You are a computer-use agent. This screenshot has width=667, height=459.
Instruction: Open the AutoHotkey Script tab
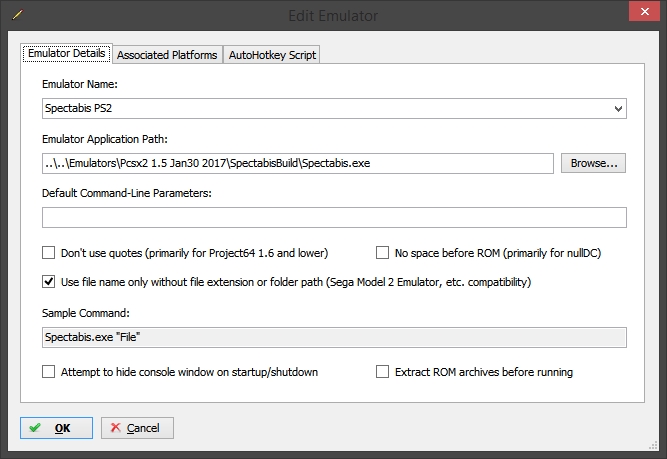pos(272,55)
